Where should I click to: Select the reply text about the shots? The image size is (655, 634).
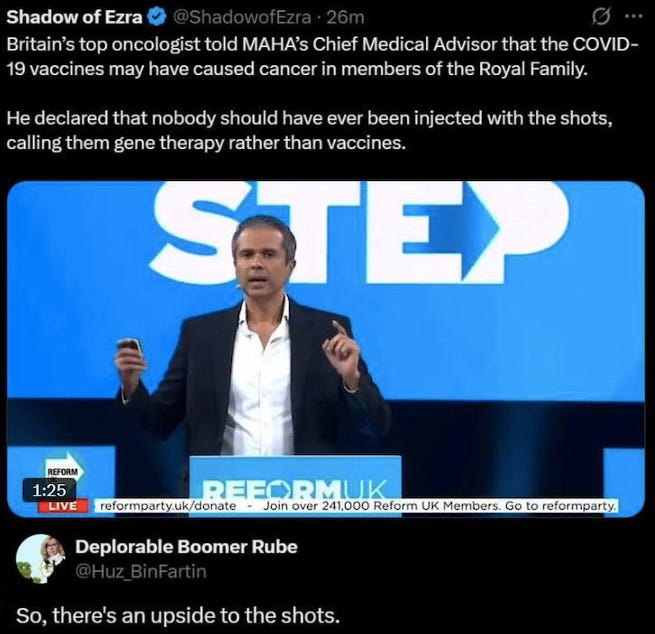point(178,615)
